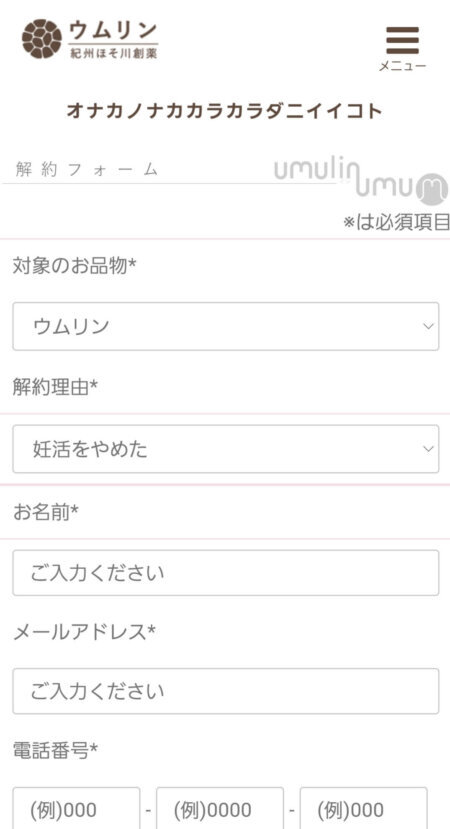Focus the お名前 input field
450x829 pixels.
pos(226,573)
